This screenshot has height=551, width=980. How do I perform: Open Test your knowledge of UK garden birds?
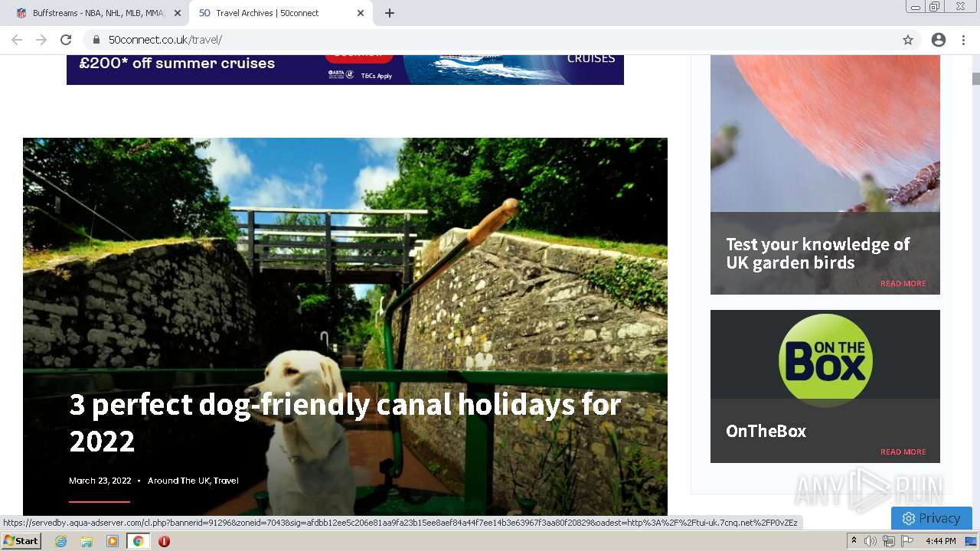click(x=818, y=253)
